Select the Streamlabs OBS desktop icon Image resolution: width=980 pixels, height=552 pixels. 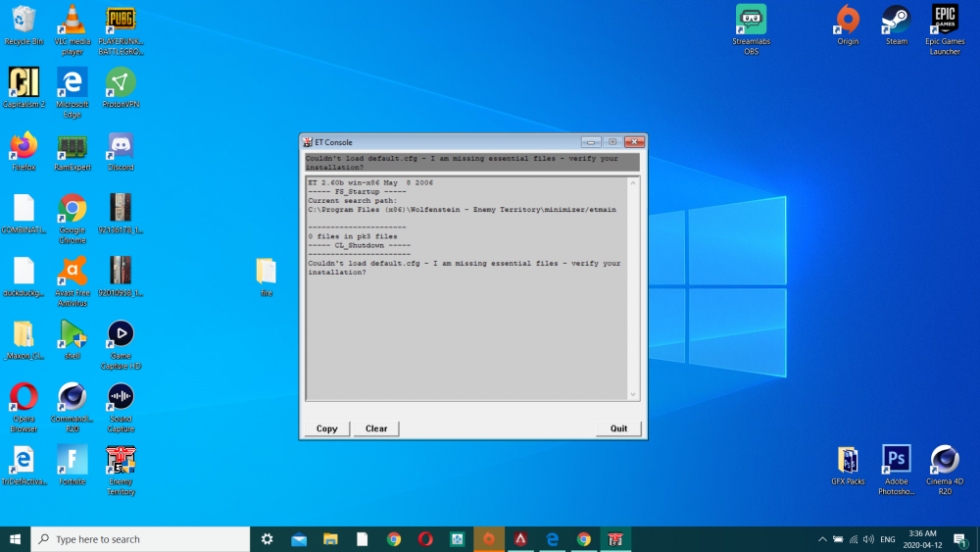coord(751,29)
